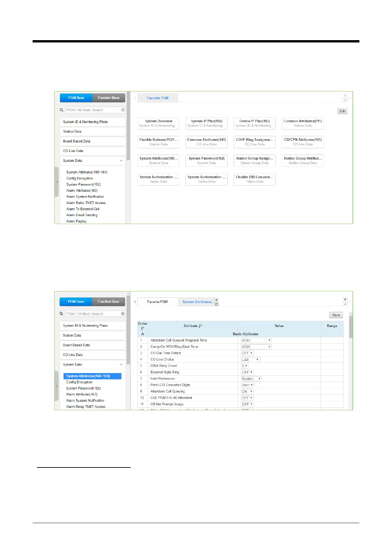The image size is (392, 554).
Task: Close all tabs icon in lower screenshot
Action: (x=345, y=299)
